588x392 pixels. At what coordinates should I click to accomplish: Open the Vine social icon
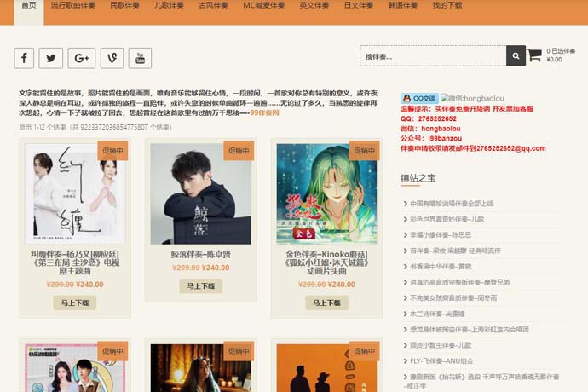coord(112,58)
